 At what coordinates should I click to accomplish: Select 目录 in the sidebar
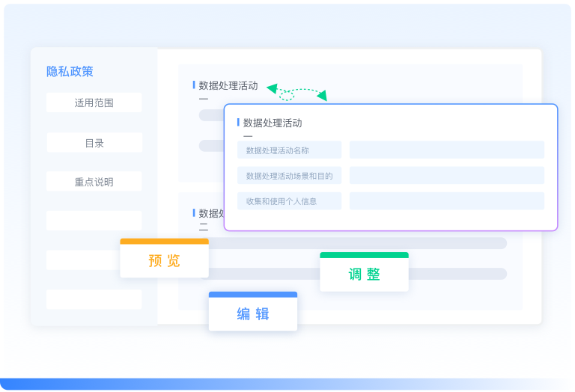tap(94, 143)
